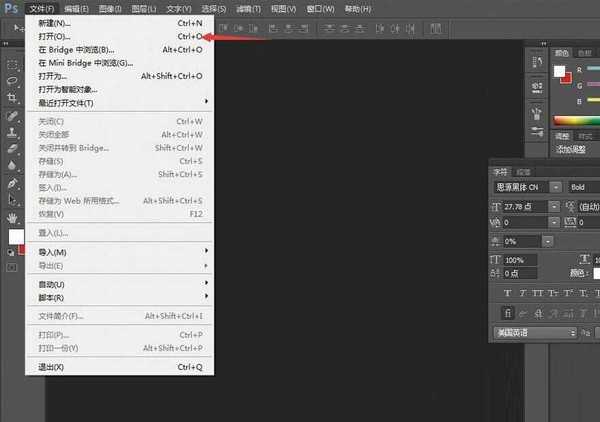Screen dimensions: 600x422
Task: Click the 27.78 点 font size field
Action: tap(523, 206)
